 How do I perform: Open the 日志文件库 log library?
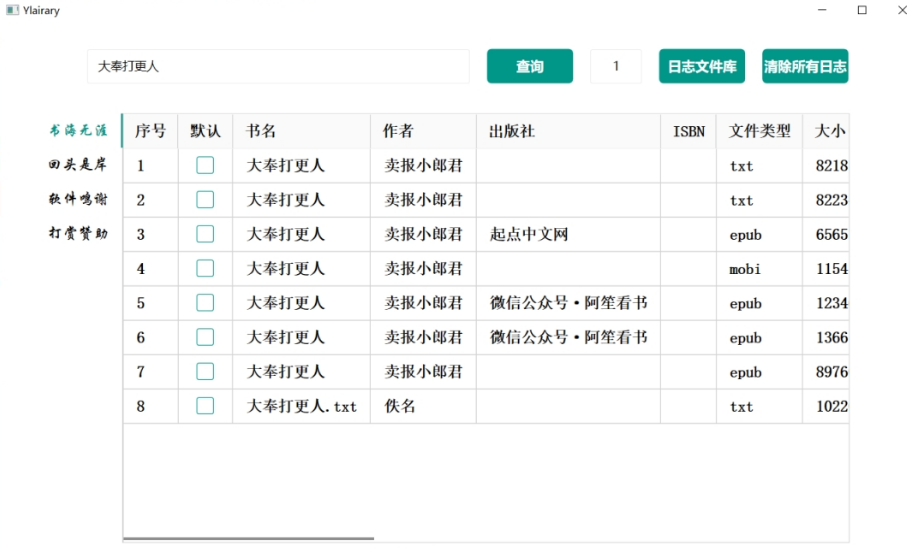click(x=702, y=66)
